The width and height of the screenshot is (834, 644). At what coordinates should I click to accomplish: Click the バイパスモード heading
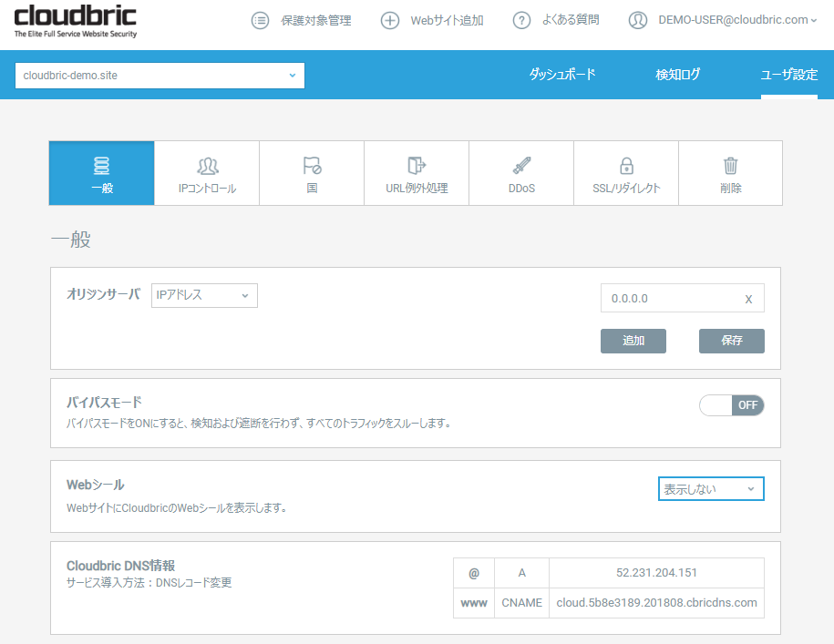104,403
